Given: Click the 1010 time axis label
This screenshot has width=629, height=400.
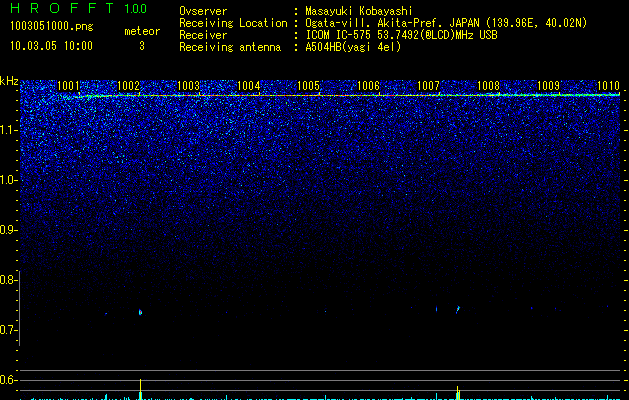Looking at the screenshot, I should (608, 85).
